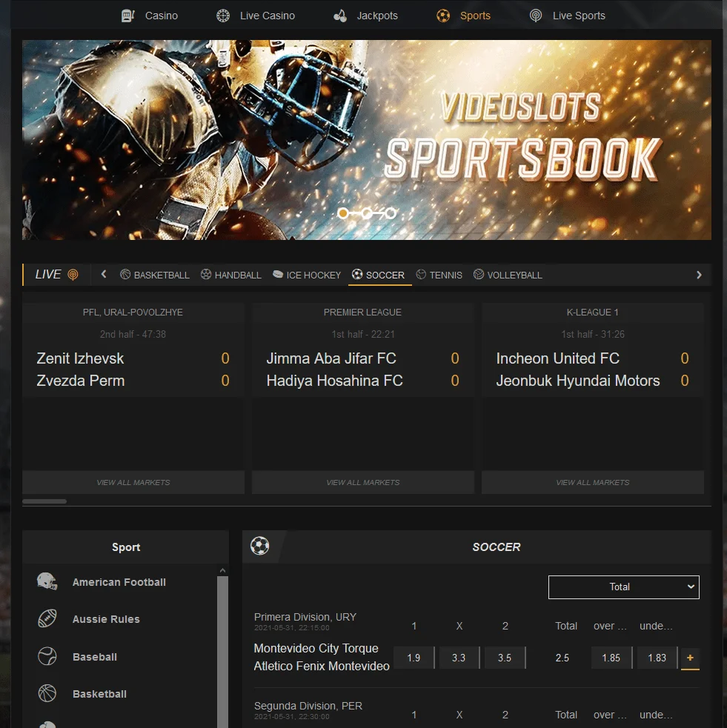
Task: Click the soccer ball icon in live bar
Action: pos(356,275)
